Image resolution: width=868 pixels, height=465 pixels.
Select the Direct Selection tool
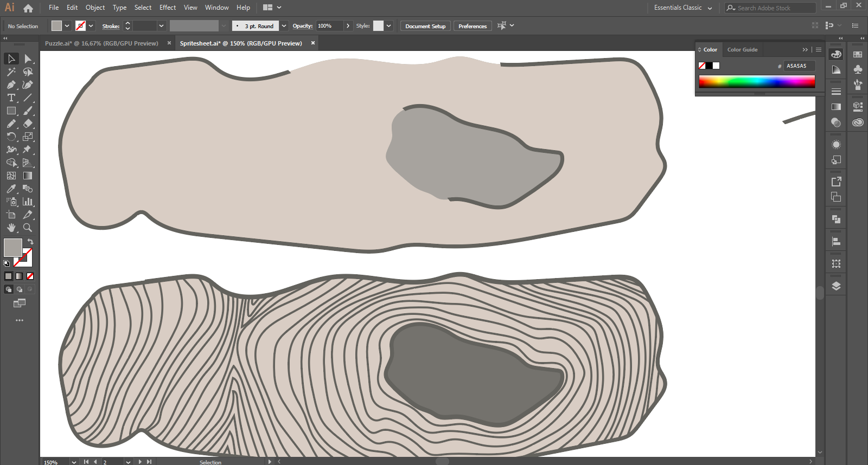coord(28,59)
